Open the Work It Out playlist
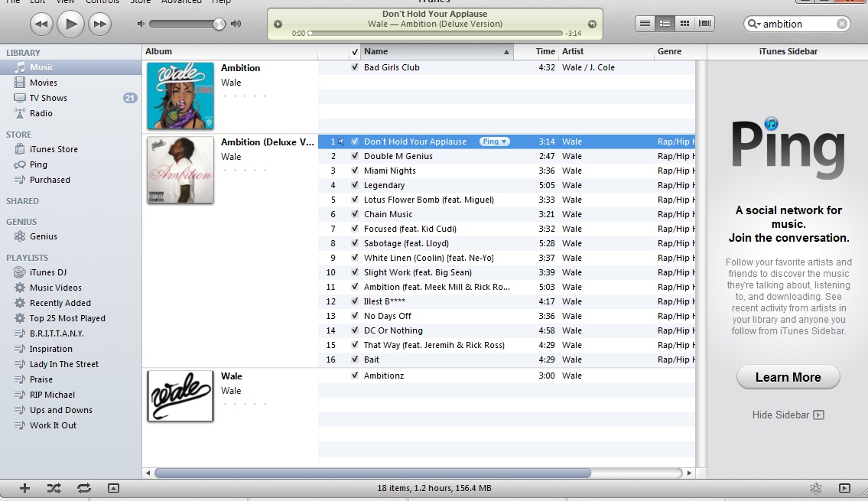This screenshot has height=501, width=868. (53, 425)
